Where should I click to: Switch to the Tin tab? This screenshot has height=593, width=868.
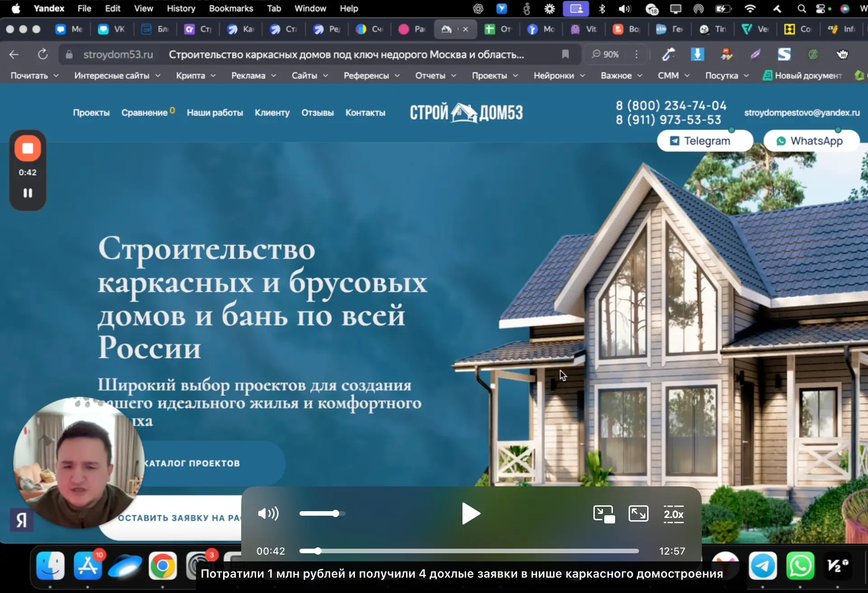(x=713, y=29)
